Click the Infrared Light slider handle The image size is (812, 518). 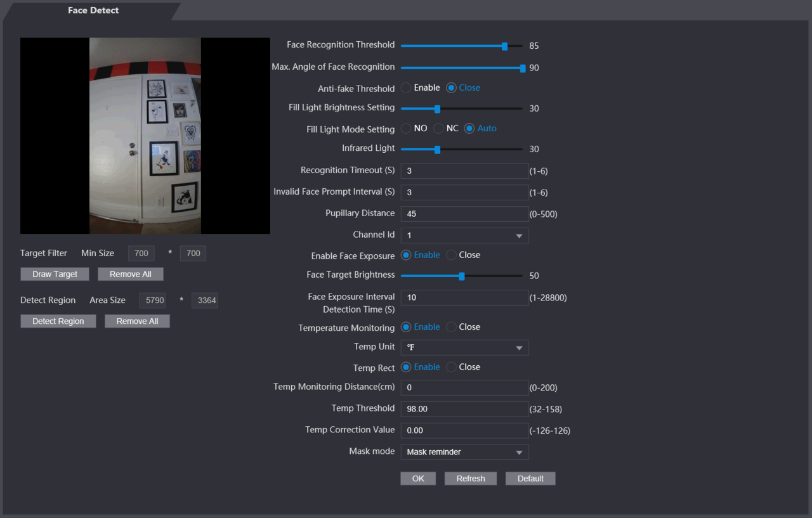click(x=437, y=150)
